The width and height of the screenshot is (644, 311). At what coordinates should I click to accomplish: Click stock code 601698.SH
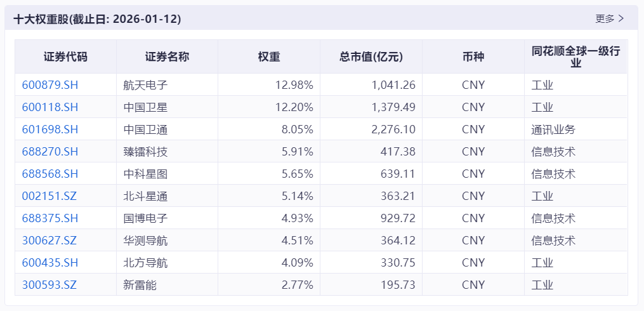point(50,129)
